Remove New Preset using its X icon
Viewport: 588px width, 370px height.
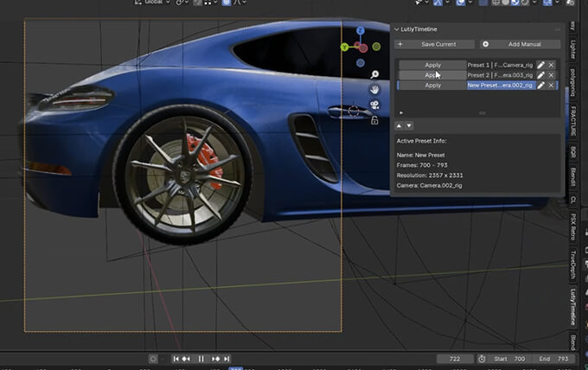click(551, 86)
